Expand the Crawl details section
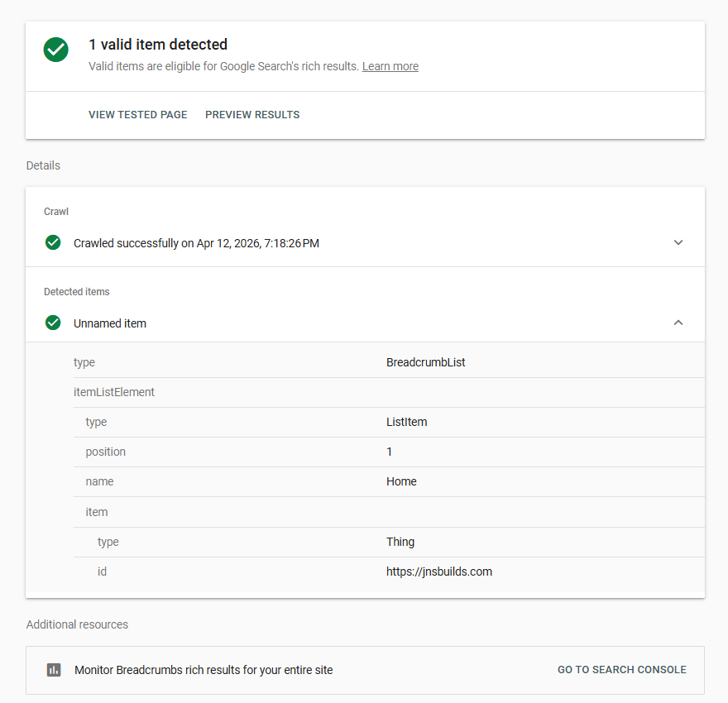Screen dimensions: 728x703 pyautogui.click(x=678, y=242)
